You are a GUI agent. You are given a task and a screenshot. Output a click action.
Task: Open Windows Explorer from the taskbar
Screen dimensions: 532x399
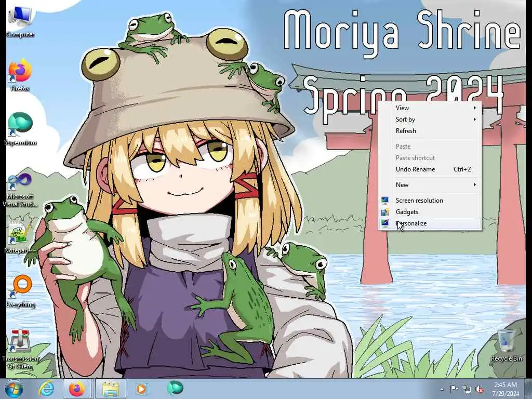pos(111,389)
